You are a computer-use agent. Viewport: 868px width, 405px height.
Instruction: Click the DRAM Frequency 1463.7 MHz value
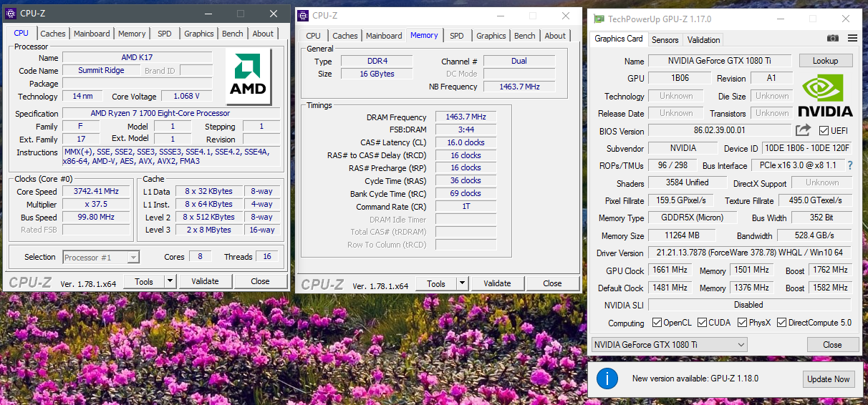click(466, 117)
